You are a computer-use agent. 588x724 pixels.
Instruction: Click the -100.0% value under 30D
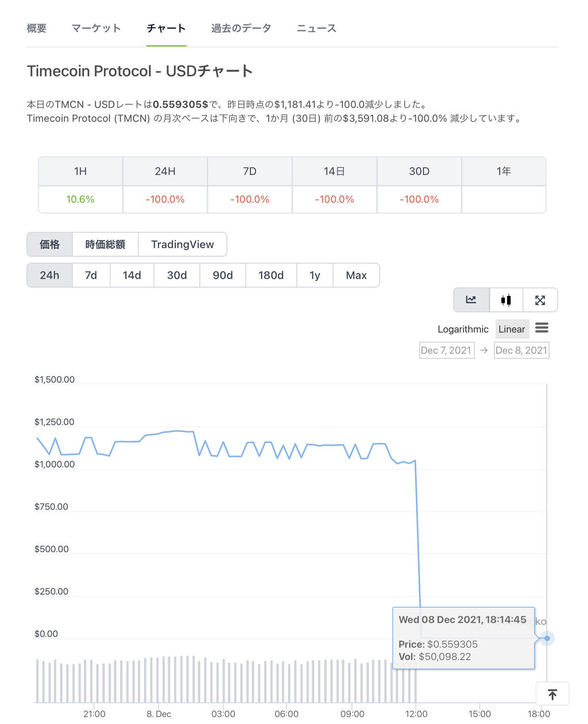(419, 199)
